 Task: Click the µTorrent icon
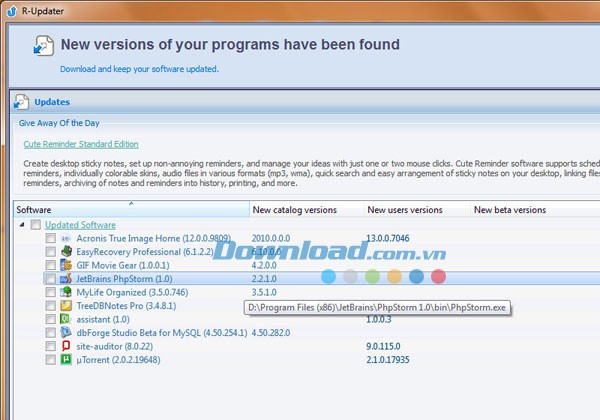(x=66, y=360)
